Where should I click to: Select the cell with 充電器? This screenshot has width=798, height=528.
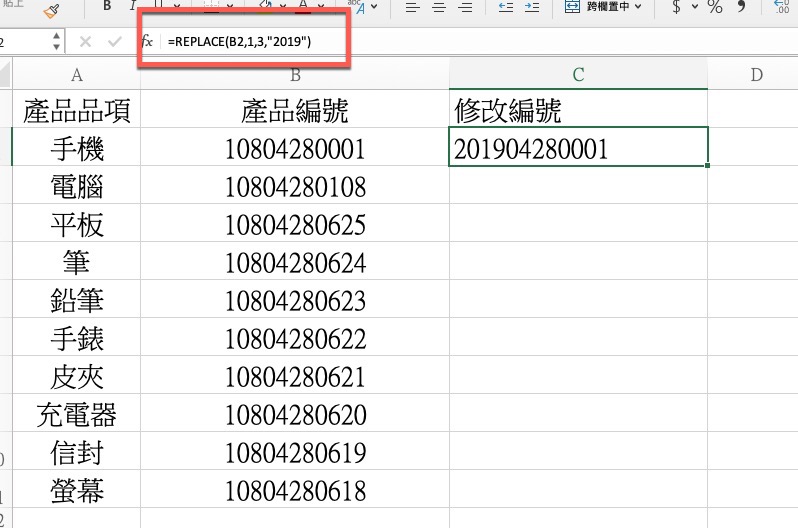coord(76,412)
